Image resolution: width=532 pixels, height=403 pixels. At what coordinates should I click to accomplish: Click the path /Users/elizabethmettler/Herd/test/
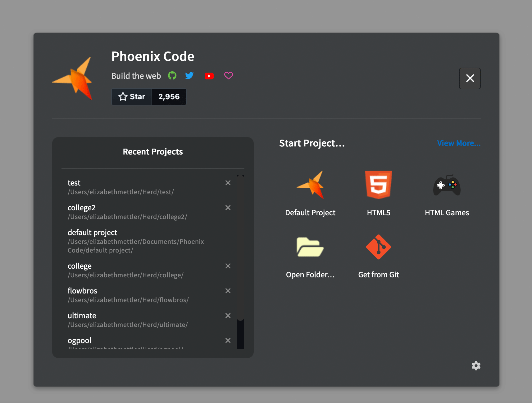coord(121,192)
